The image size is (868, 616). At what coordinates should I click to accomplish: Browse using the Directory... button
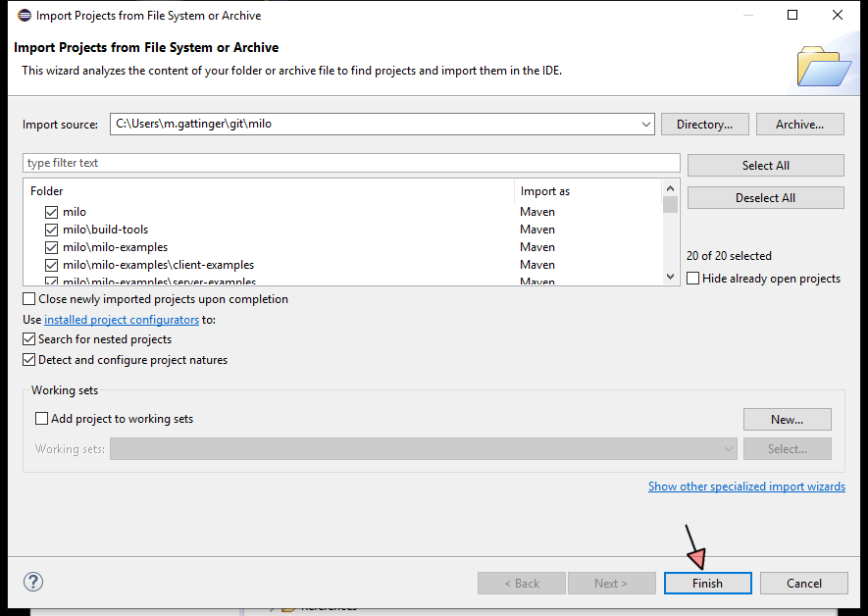point(704,125)
